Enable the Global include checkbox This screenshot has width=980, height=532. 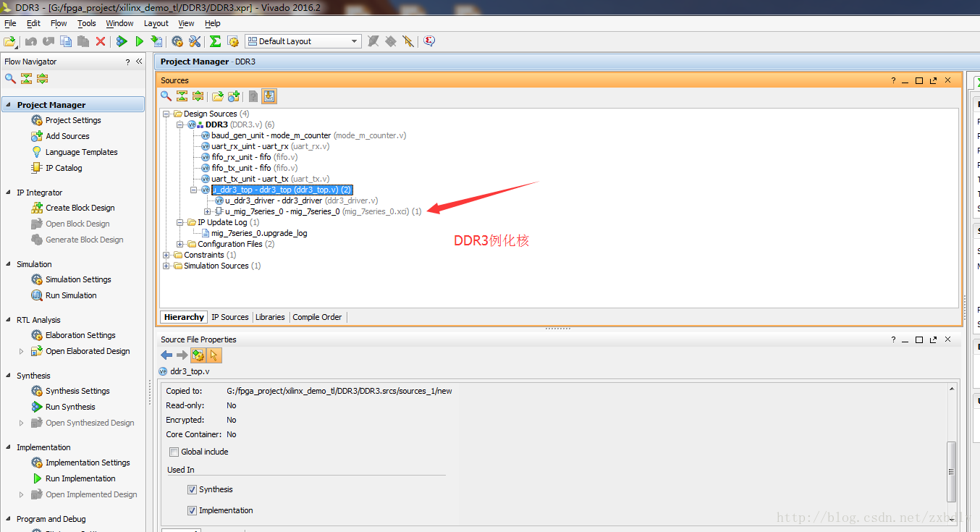pos(174,452)
